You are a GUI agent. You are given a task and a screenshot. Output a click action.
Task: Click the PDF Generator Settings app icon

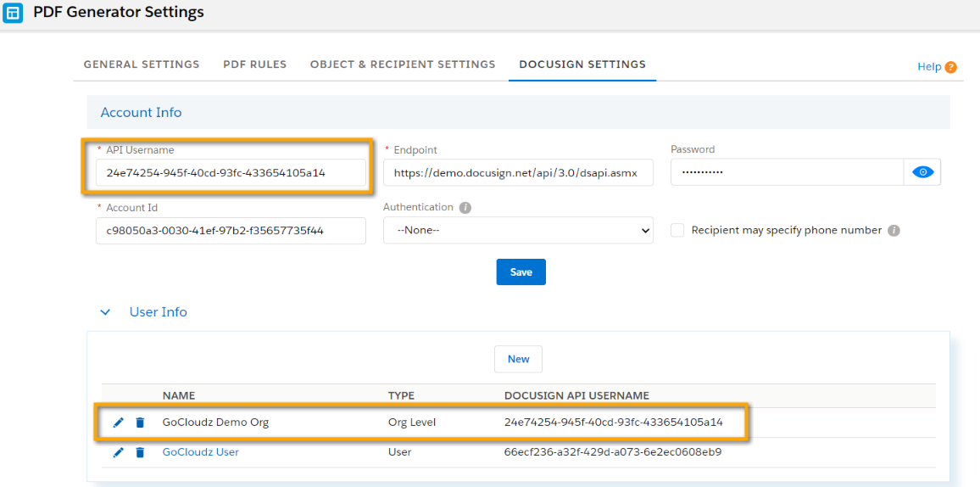coord(13,13)
